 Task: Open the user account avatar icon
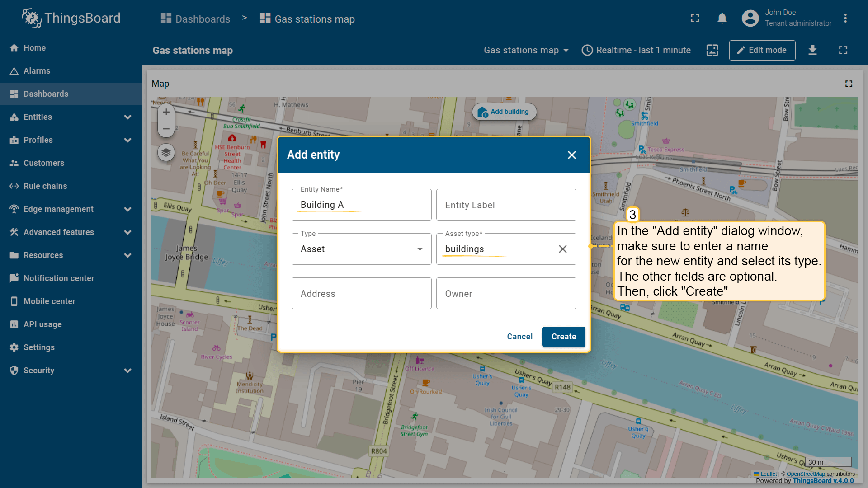750,19
